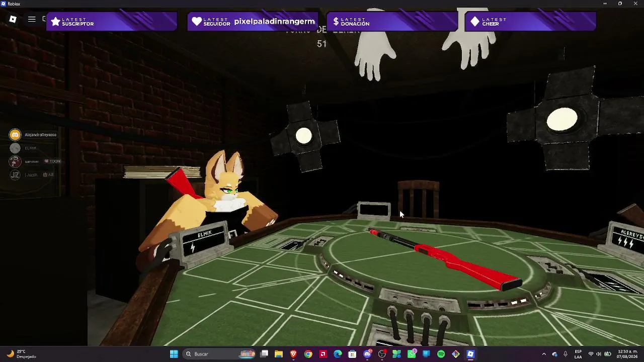
Task: Open the multicolor diamond app on taskbar
Action: click(456, 354)
